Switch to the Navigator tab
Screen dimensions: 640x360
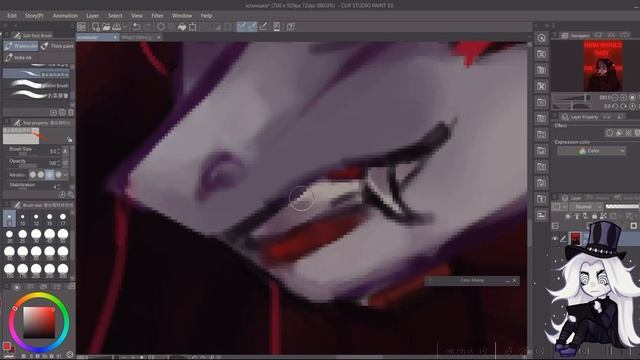[576, 36]
